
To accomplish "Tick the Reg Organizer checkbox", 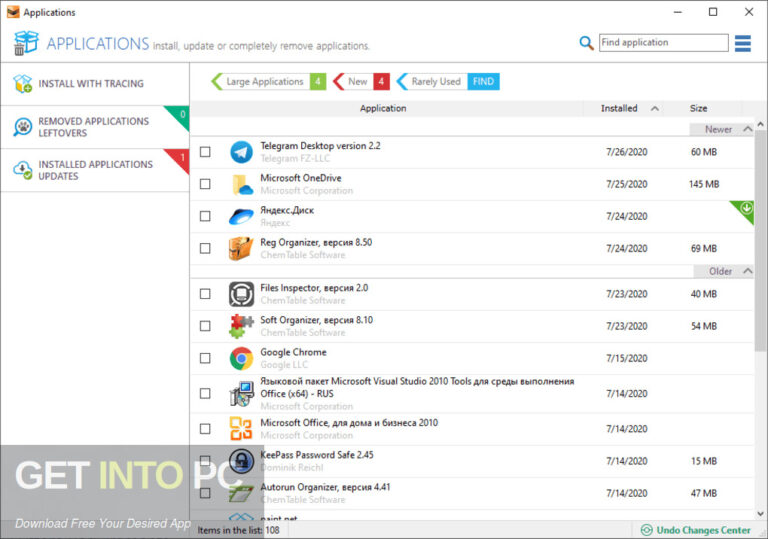I will coord(205,248).
